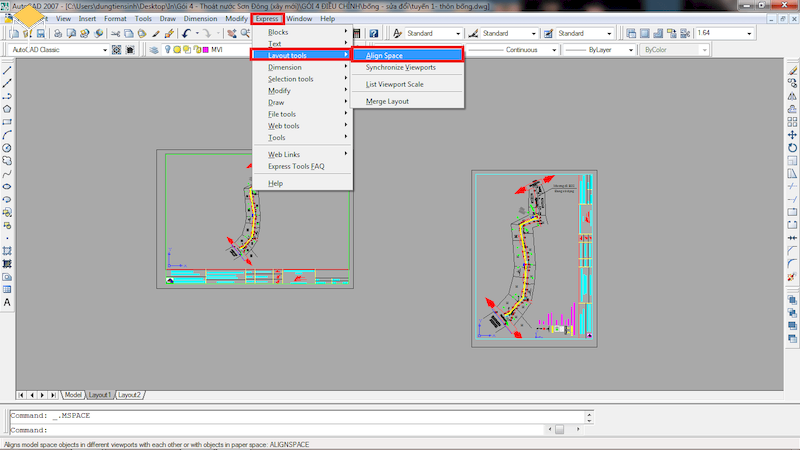Click the Plot print icon

58,34
